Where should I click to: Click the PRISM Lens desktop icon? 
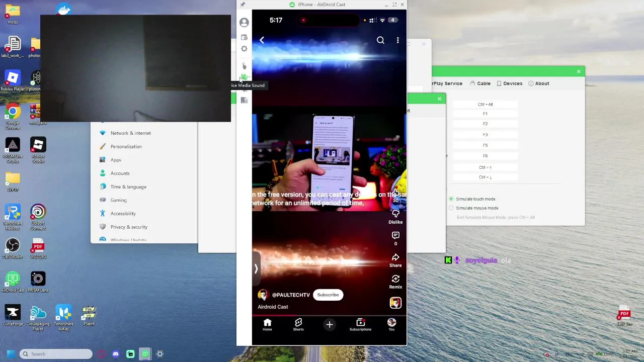(38, 283)
